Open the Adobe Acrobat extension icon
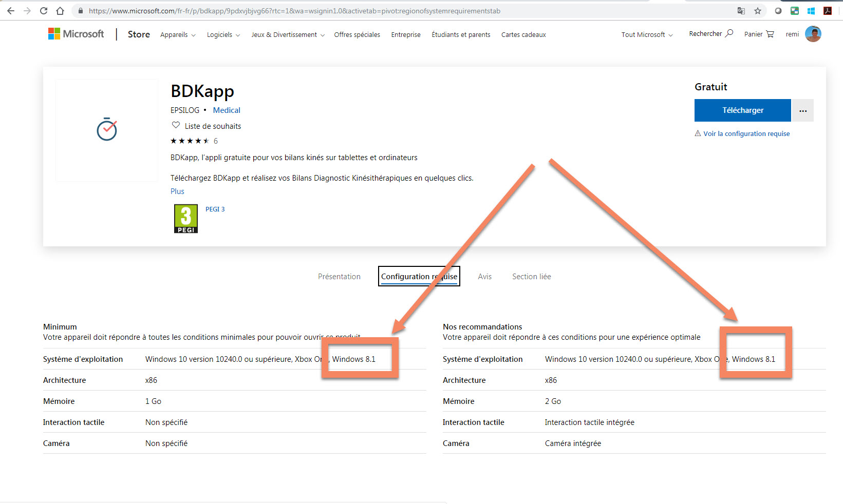This screenshot has width=843, height=504. [828, 11]
